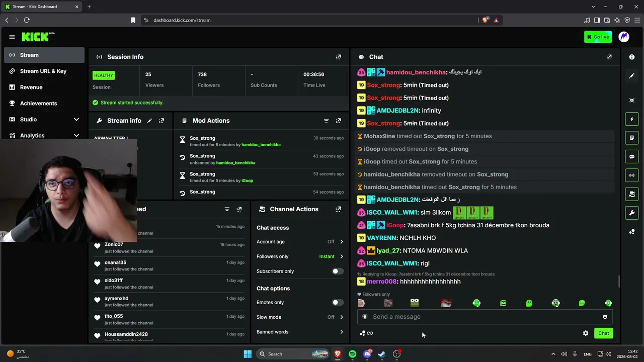Screen dimensions: 644x362
Task: Open Steam from the taskbar
Action: (382, 354)
